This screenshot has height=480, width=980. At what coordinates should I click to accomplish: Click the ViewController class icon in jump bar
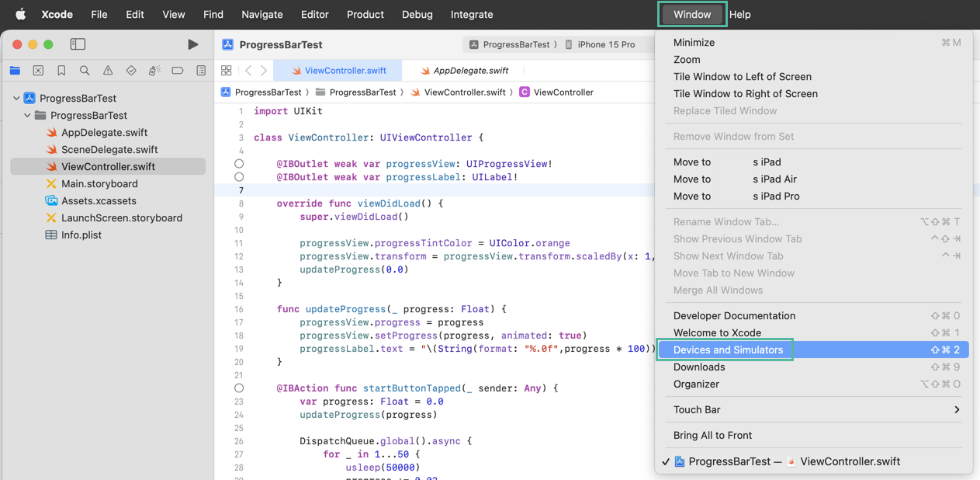pos(525,92)
